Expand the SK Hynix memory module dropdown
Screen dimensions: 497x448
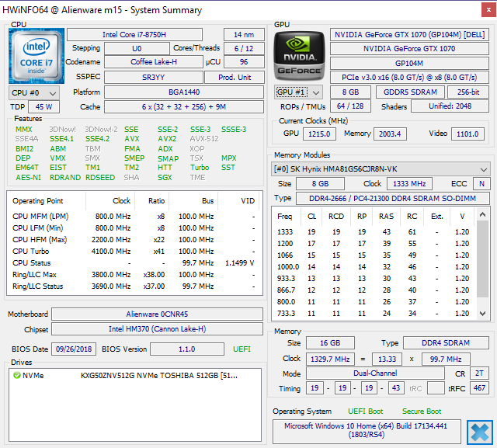(x=381, y=169)
